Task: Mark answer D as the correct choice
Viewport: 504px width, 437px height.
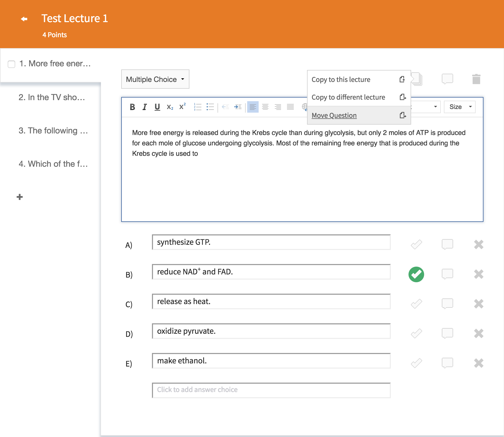Action: [x=416, y=333]
